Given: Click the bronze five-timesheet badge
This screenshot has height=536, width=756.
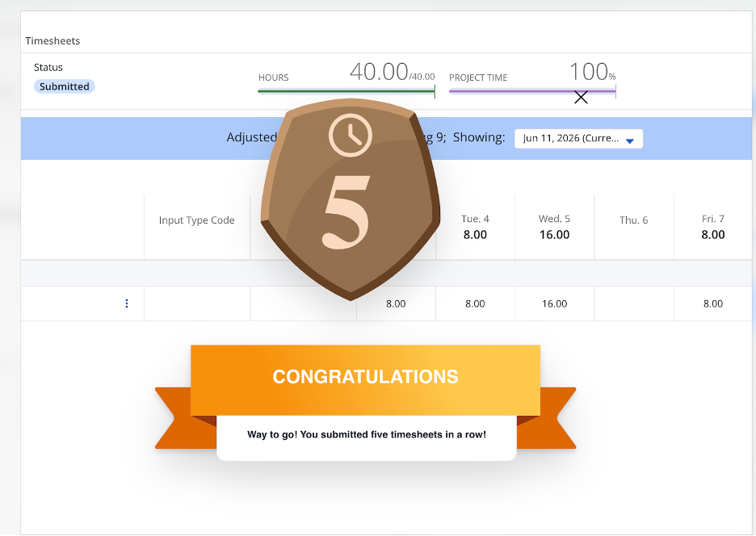Looking at the screenshot, I should click(351, 199).
